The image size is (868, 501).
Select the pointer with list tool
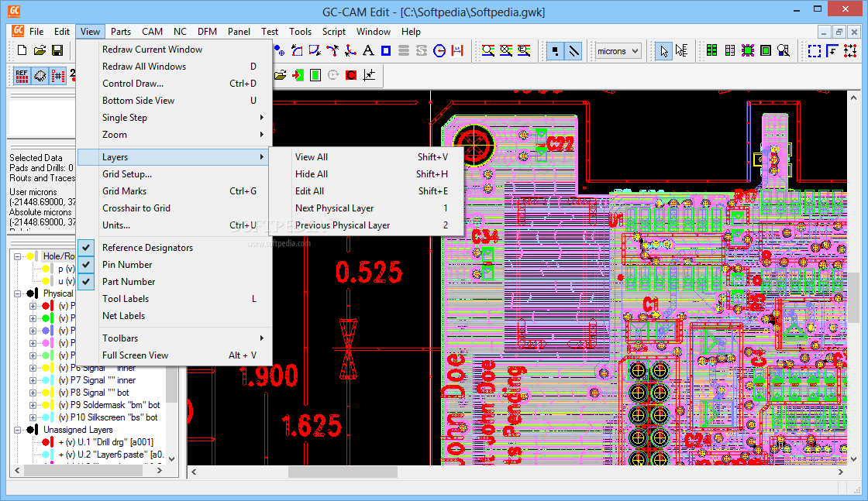click(682, 51)
